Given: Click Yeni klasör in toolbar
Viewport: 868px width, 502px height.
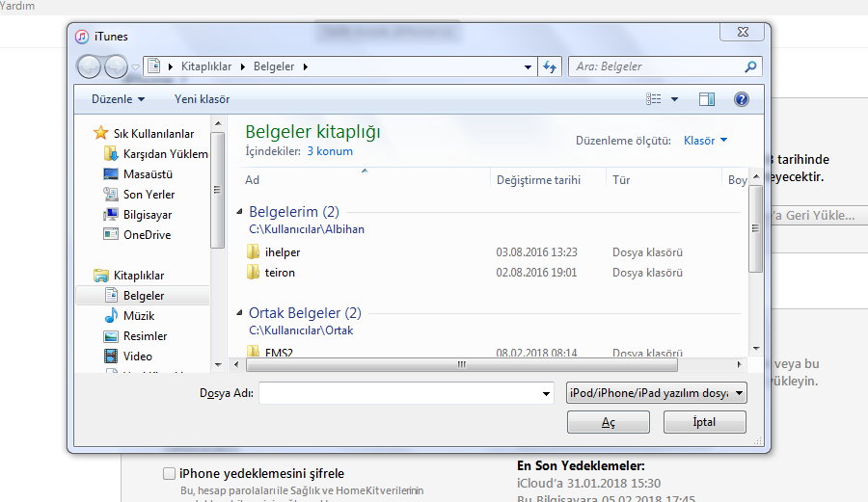Looking at the screenshot, I should pyautogui.click(x=202, y=99).
